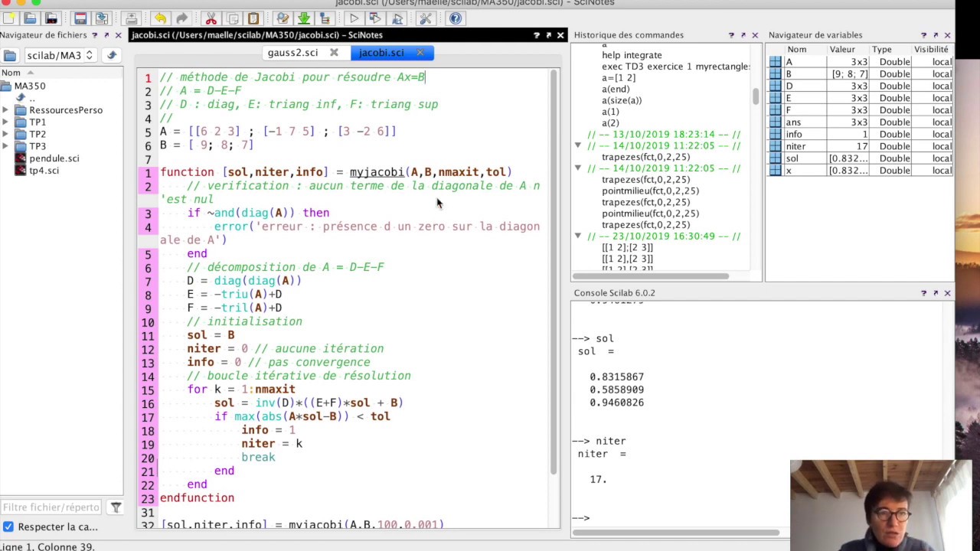Select 'a(size(a))' history entry
Image resolution: width=980 pixels, height=551 pixels.
tap(622, 100)
